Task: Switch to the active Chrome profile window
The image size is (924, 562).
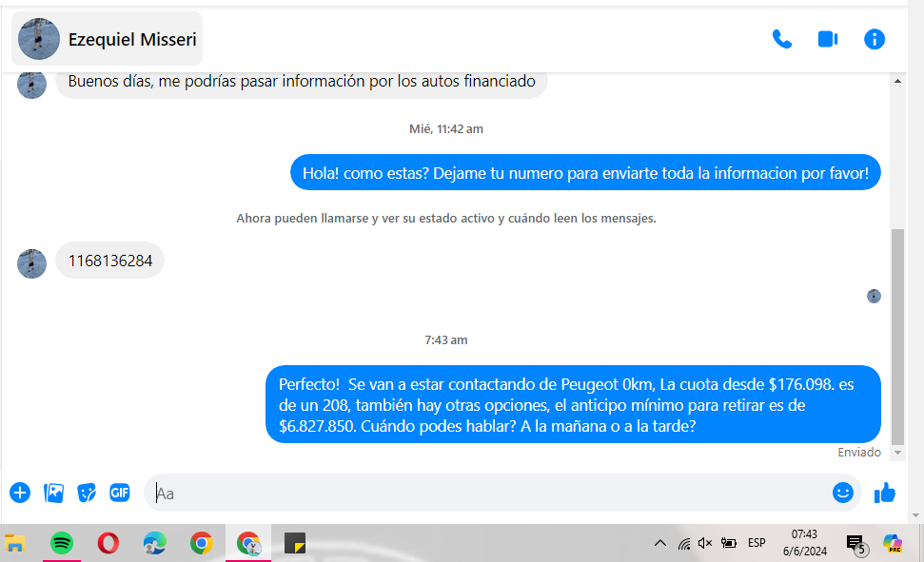Action: pyautogui.click(x=248, y=543)
